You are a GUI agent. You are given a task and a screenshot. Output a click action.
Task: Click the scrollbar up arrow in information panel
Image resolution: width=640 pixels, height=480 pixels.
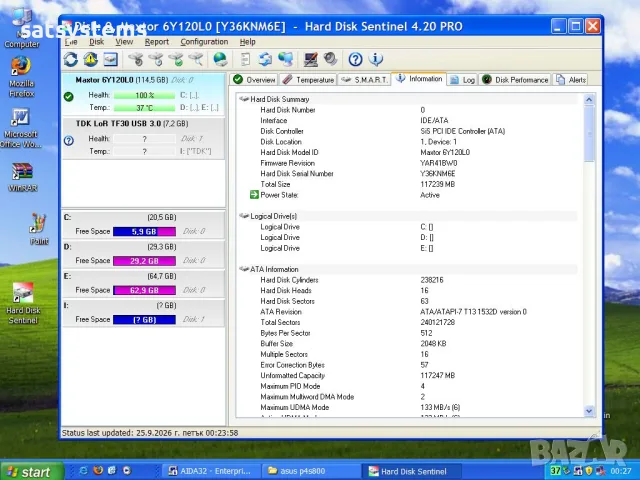click(x=589, y=99)
